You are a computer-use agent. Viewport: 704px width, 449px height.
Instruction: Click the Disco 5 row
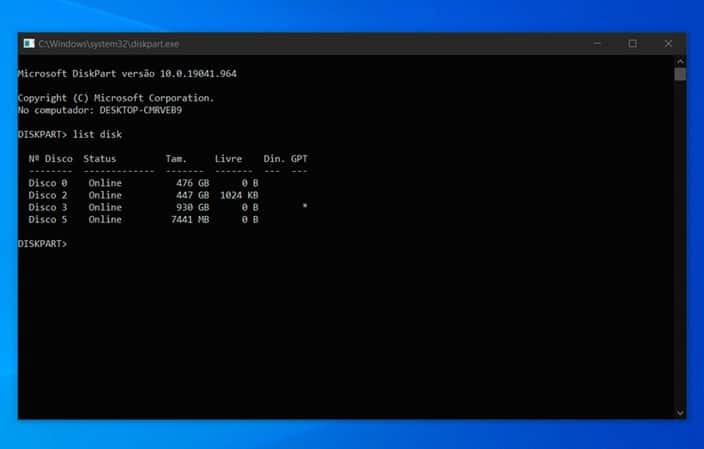tap(143, 219)
